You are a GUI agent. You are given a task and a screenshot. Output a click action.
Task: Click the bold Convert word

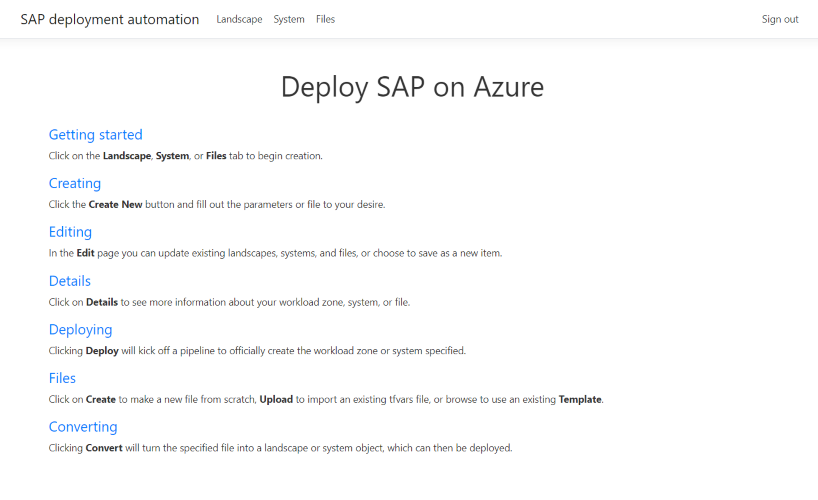point(104,448)
